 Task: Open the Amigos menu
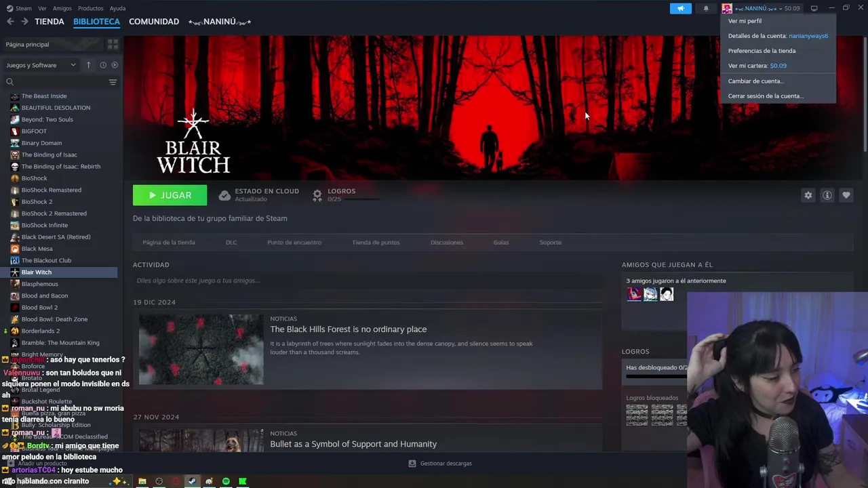62,8
